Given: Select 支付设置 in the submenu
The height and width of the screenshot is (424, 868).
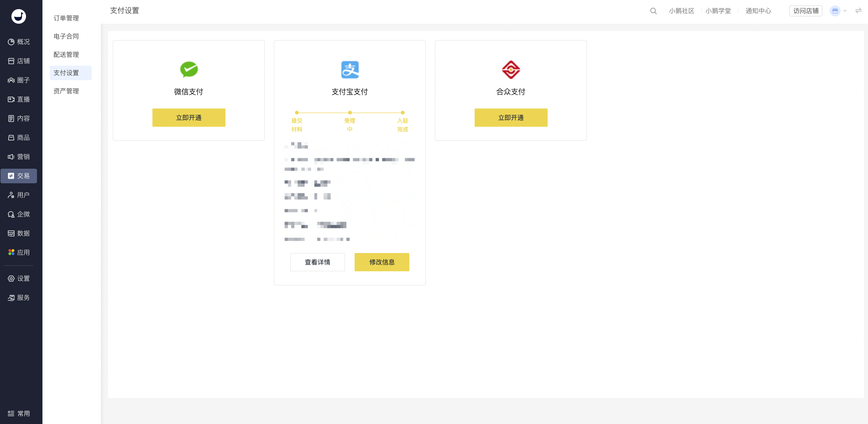Looking at the screenshot, I should 71,73.
